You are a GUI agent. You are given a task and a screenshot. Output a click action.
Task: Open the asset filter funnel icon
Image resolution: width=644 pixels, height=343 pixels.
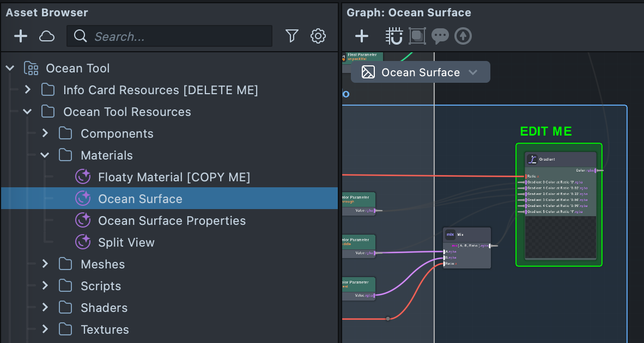coord(292,36)
